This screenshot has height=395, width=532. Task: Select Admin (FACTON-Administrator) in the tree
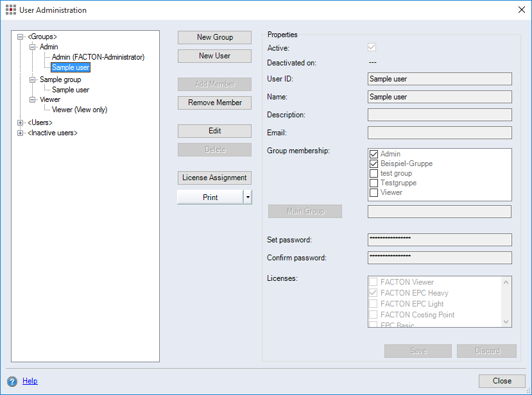coord(98,57)
